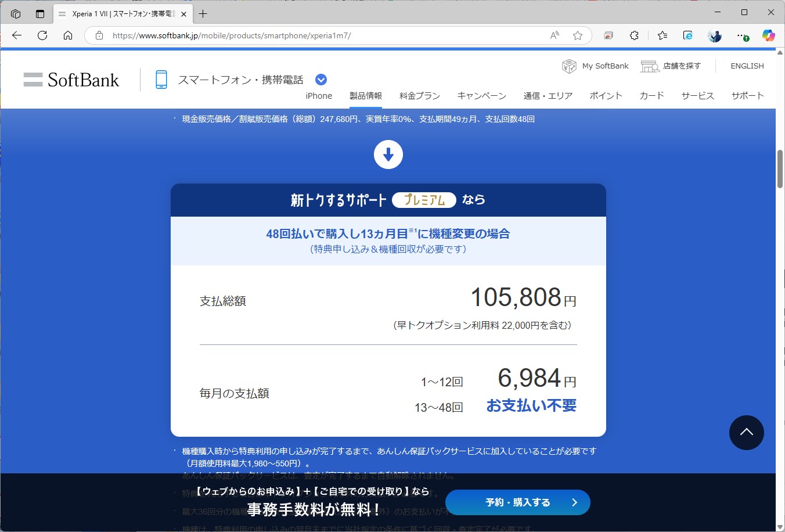Image resolution: width=785 pixels, height=532 pixels.
Task: Open Copilot from the browser toolbar
Action: pyautogui.click(x=769, y=35)
